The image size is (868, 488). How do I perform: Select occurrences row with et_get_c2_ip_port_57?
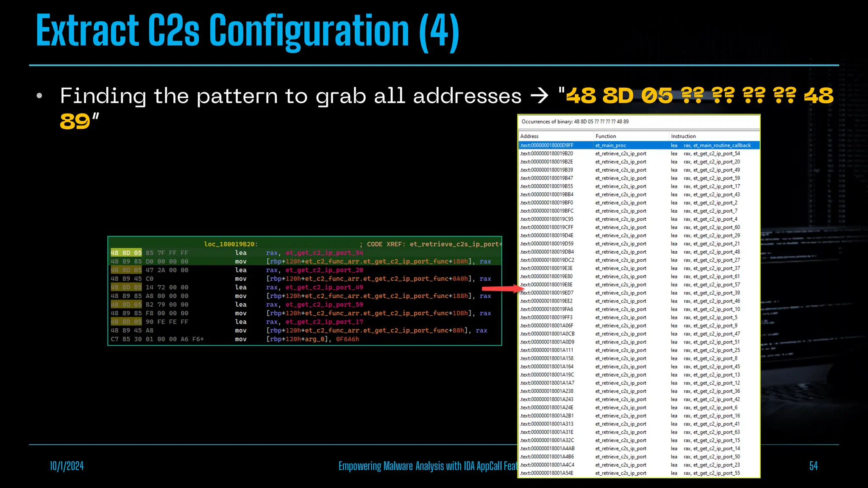[639, 285]
